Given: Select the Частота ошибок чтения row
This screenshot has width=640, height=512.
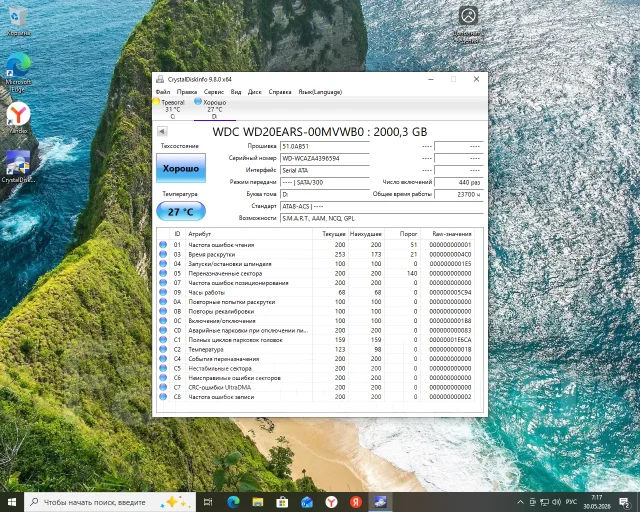Looking at the screenshot, I should coord(316,245).
